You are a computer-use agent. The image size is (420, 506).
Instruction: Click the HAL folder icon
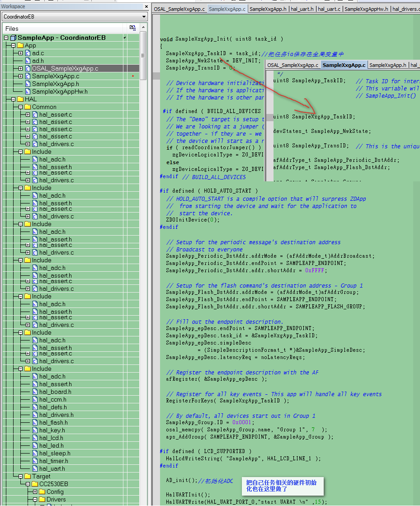pos(21,99)
